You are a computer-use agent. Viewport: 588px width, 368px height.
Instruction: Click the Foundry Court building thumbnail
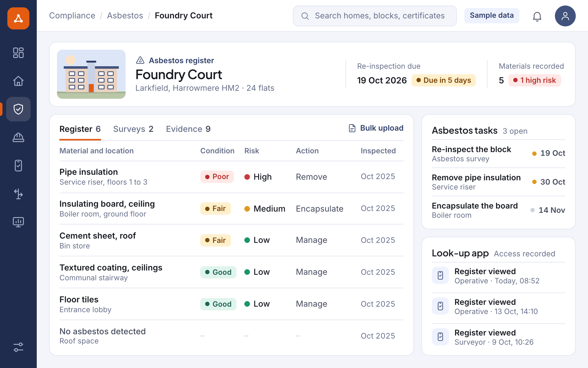pos(91,74)
